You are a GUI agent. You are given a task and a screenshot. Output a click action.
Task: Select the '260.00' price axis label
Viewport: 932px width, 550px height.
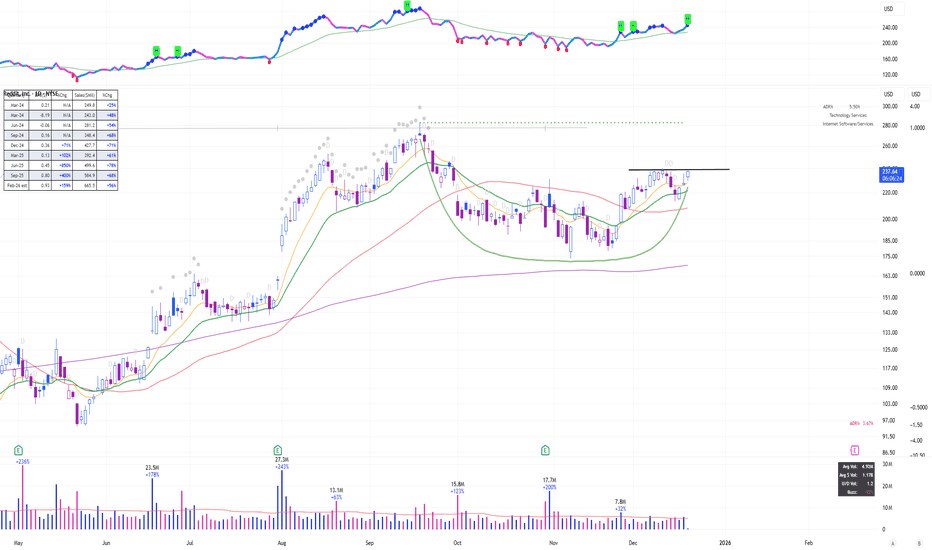889,146
